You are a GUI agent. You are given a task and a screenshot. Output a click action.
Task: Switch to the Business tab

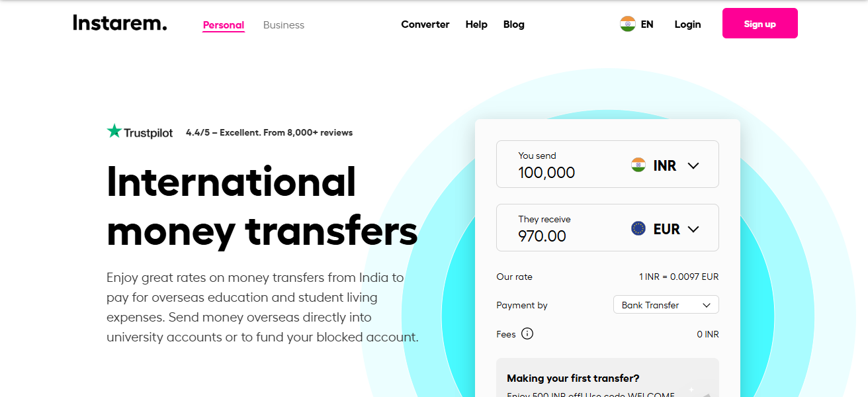[x=284, y=25]
